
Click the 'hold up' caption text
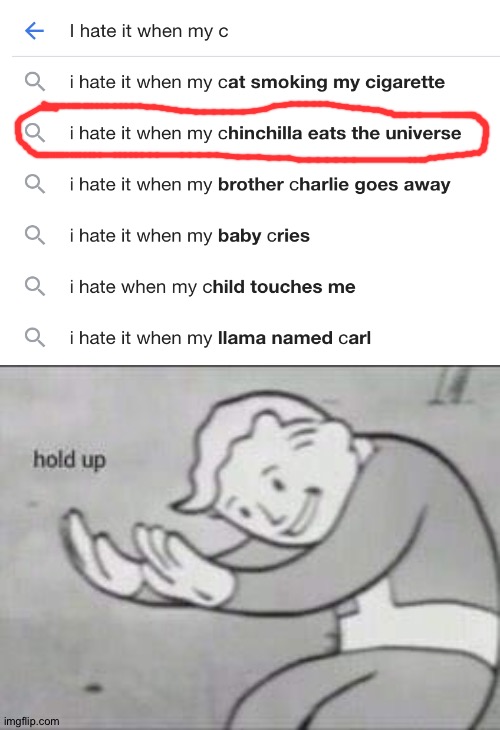[x=69, y=460]
